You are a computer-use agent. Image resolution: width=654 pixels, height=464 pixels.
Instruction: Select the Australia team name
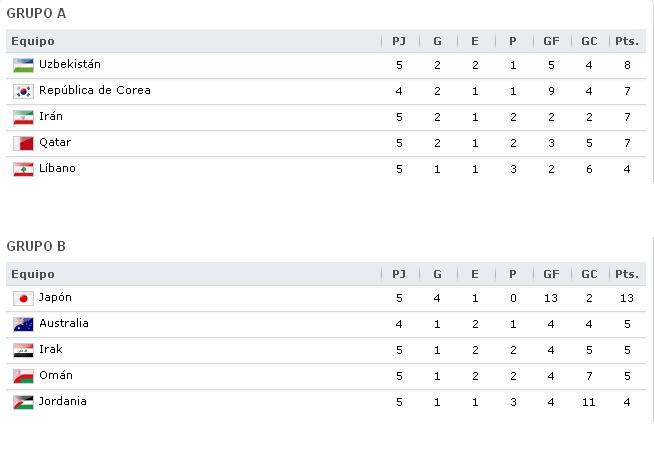(x=64, y=323)
